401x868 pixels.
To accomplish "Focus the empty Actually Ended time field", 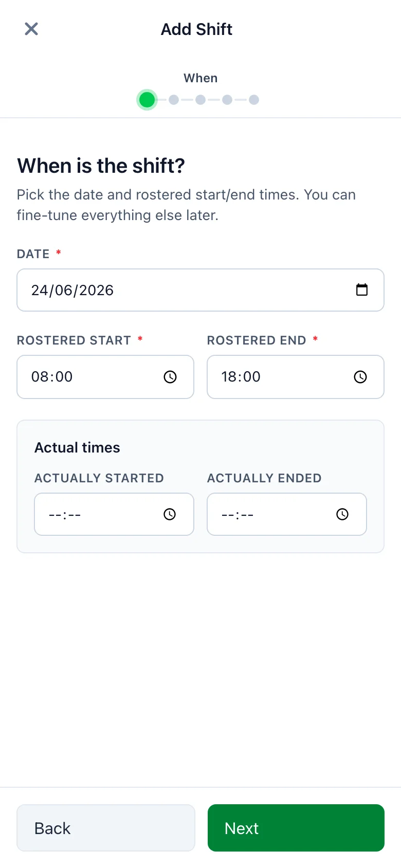I will tap(287, 514).
